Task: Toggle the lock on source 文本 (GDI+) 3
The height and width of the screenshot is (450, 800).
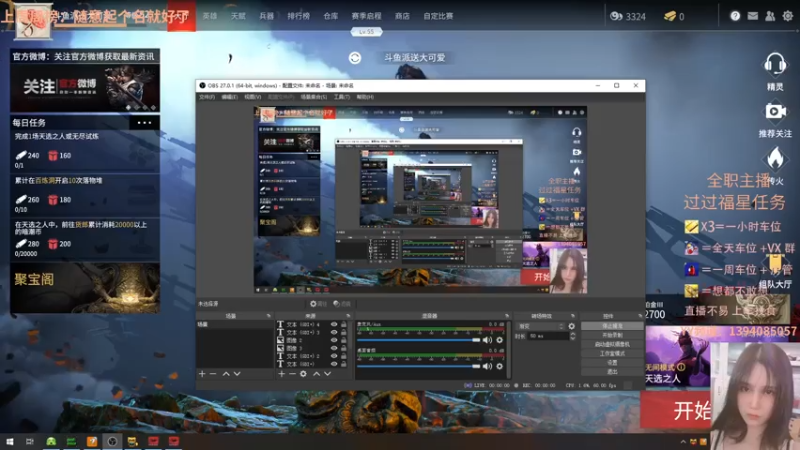Action: point(343,332)
